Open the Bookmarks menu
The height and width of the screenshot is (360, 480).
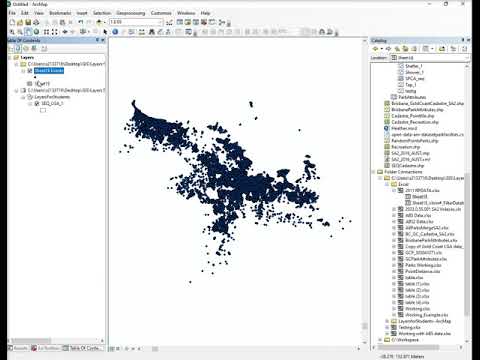(60, 13)
